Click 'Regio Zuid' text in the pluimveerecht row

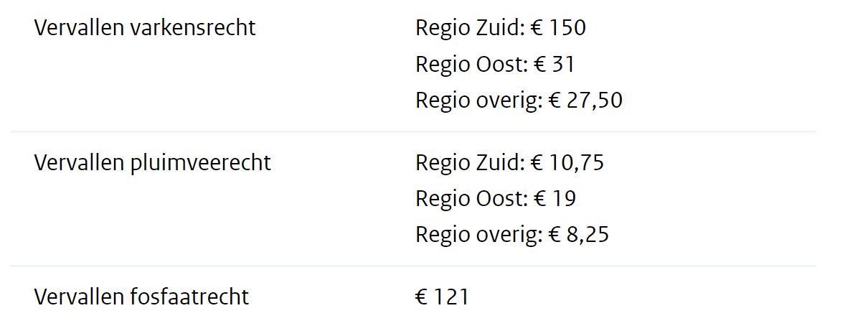click(x=469, y=162)
